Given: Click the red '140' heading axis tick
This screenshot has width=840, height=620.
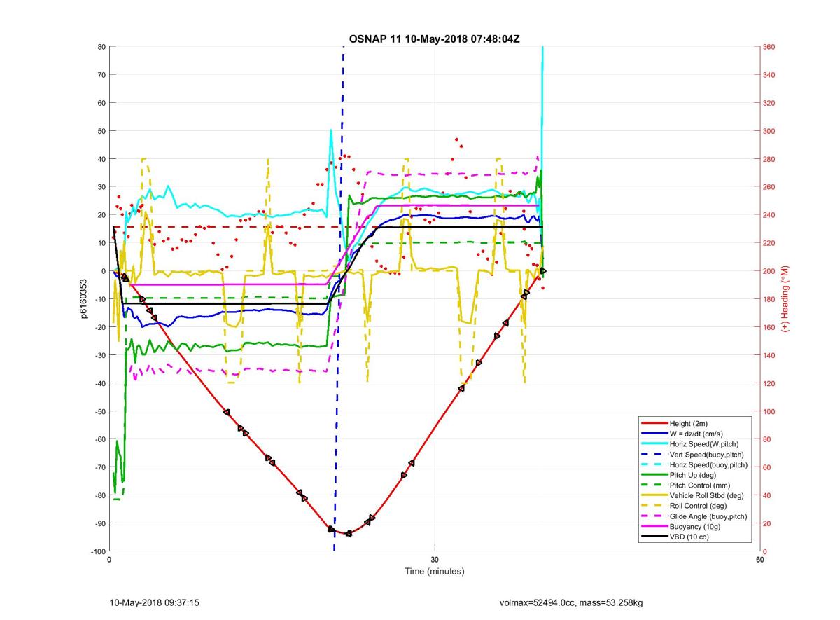Looking at the screenshot, I should tap(770, 355).
